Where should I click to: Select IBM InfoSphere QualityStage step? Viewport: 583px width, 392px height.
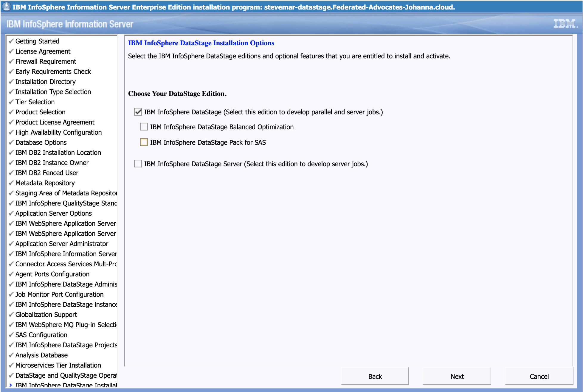[66, 203]
